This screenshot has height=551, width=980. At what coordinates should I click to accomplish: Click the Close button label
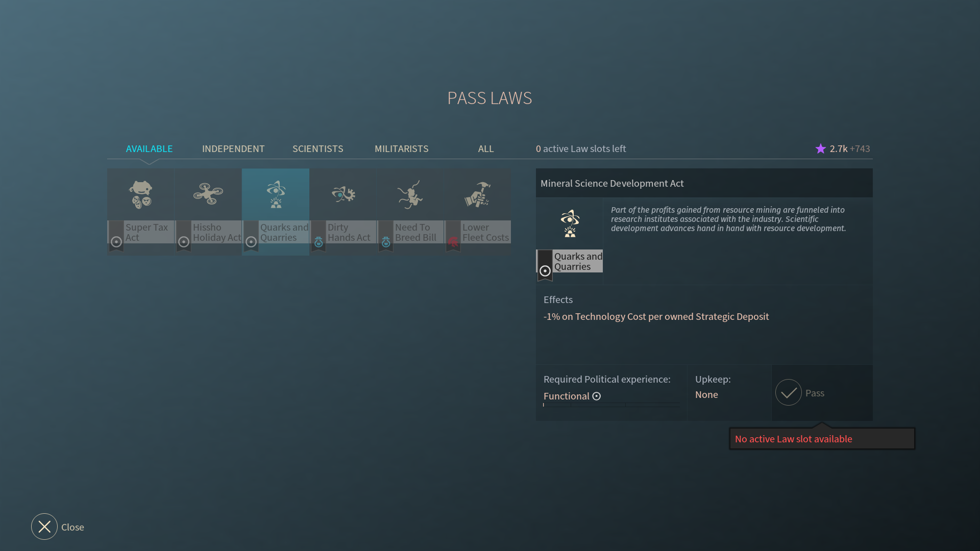coord(72,527)
